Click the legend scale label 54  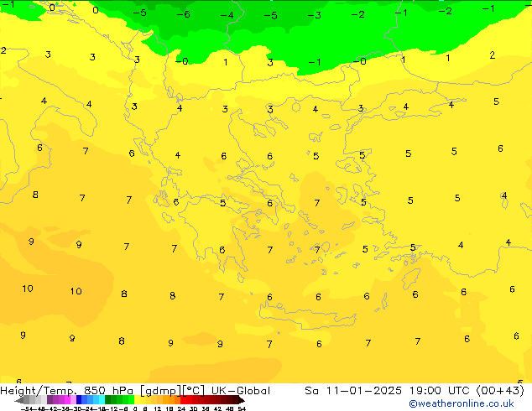pos(242,408)
